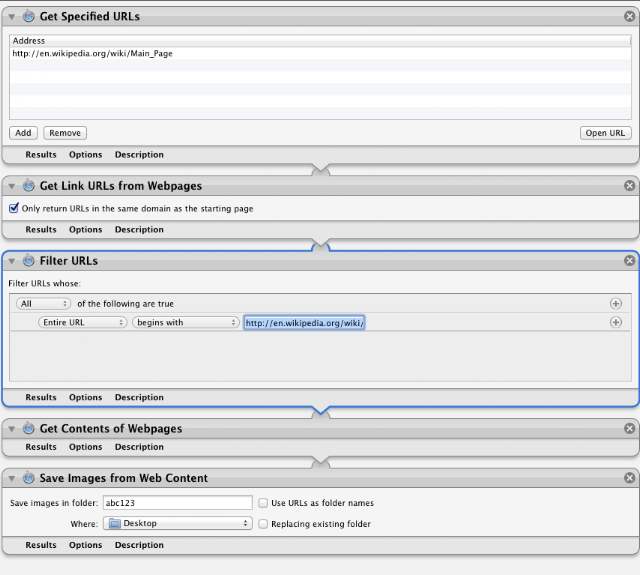Screen dimensions: 640x575
Task: Uncheck 'Only return URLs in the same domain'
Action: point(14,208)
